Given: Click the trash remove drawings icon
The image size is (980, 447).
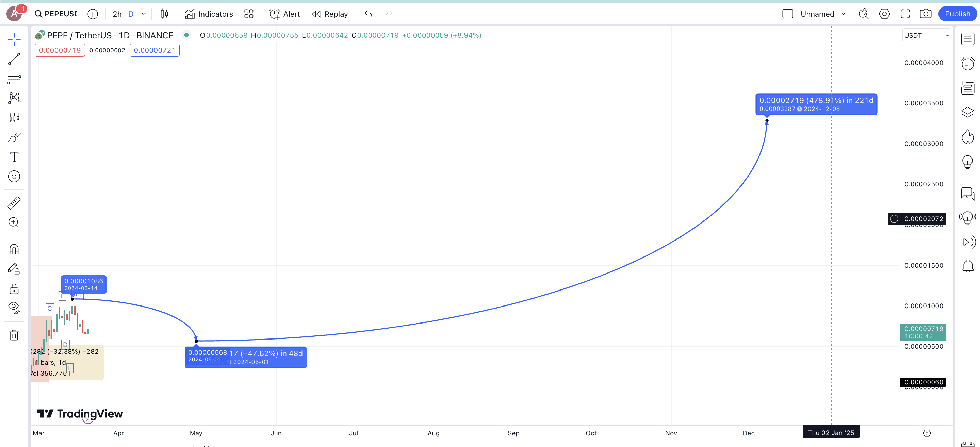Looking at the screenshot, I should [14, 335].
